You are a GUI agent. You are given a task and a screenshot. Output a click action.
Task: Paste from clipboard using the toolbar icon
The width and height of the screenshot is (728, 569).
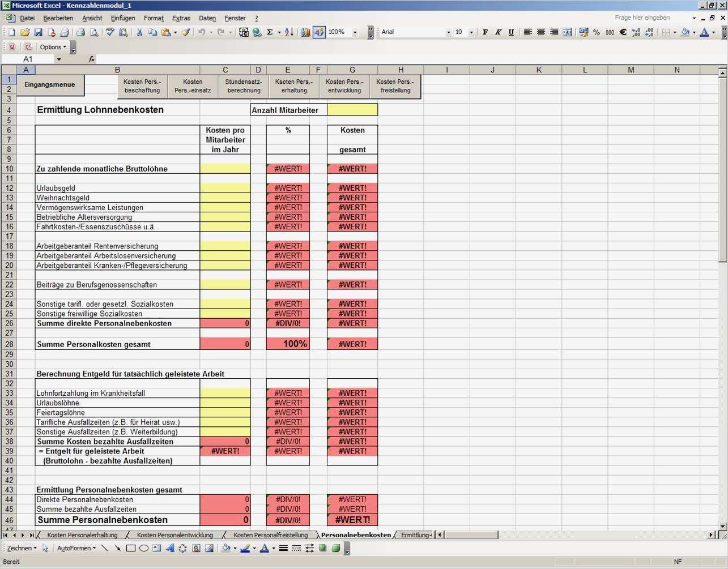[x=166, y=32]
